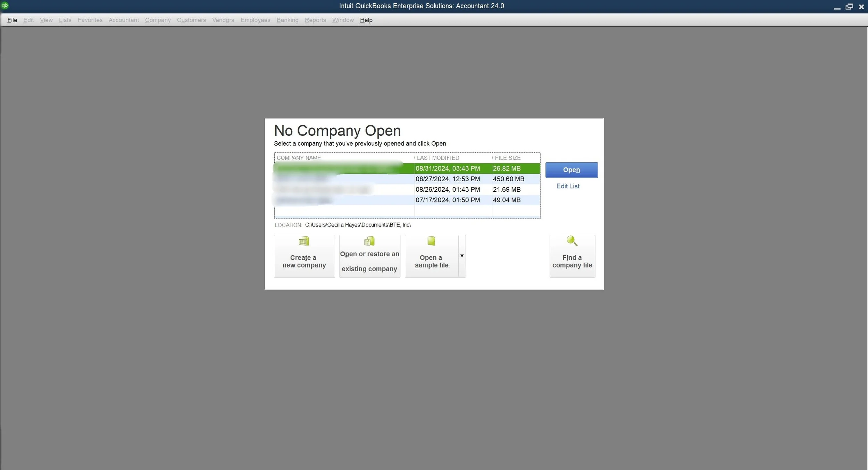Open the Accountant menu

(x=124, y=20)
